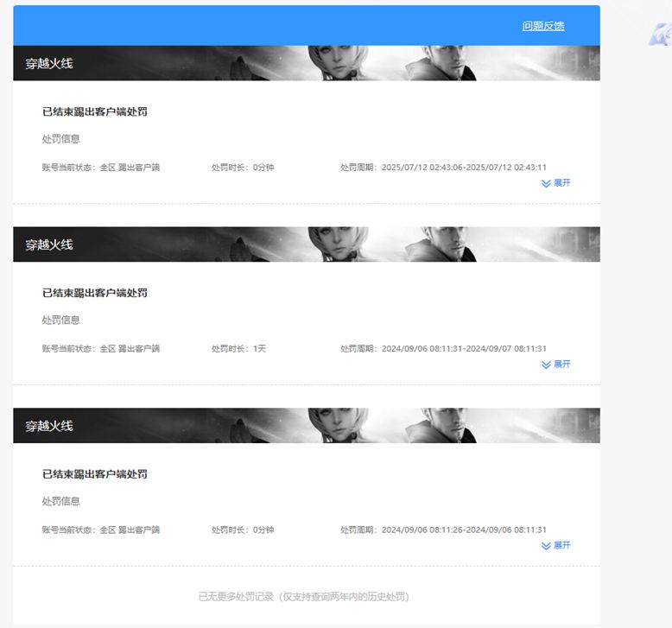Screen dimensions: 672x628
Task: Expand the 1天 penalty record details
Action: [x=556, y=365]
